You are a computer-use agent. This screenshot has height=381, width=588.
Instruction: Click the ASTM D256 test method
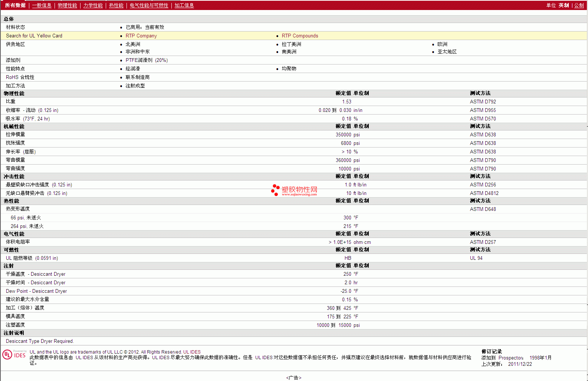coord(483,185)
